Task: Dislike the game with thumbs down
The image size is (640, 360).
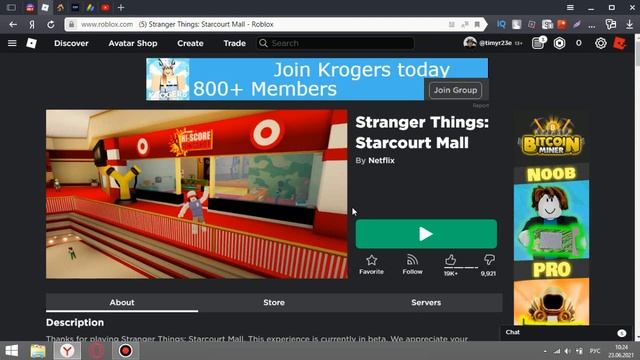Action: [489, 260]
